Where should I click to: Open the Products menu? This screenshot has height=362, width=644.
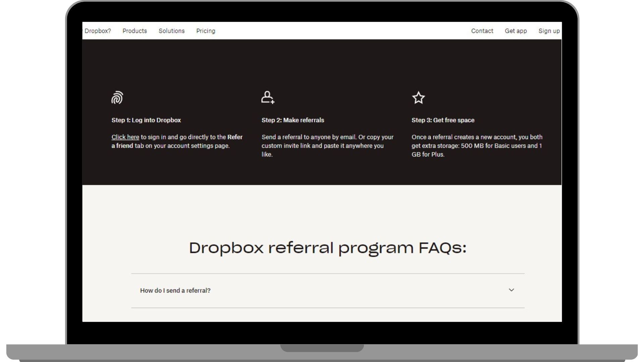click(135, 31)
